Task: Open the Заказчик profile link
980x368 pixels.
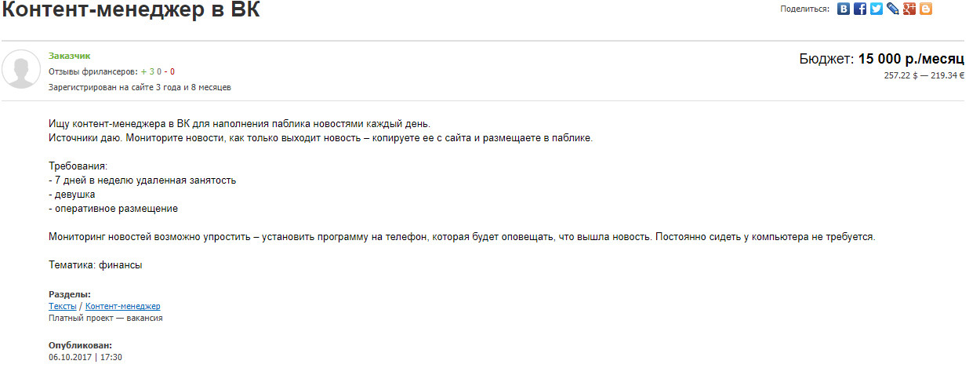Action: point(69,56)
